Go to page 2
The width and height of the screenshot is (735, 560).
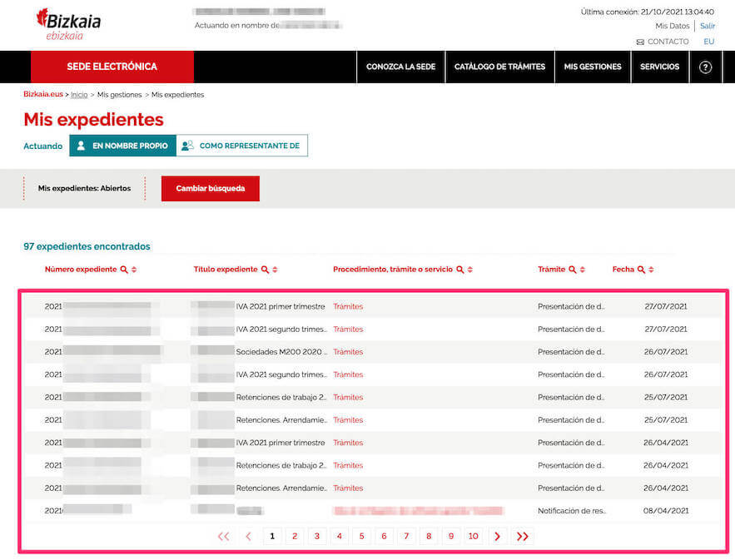tap(295, 536)
